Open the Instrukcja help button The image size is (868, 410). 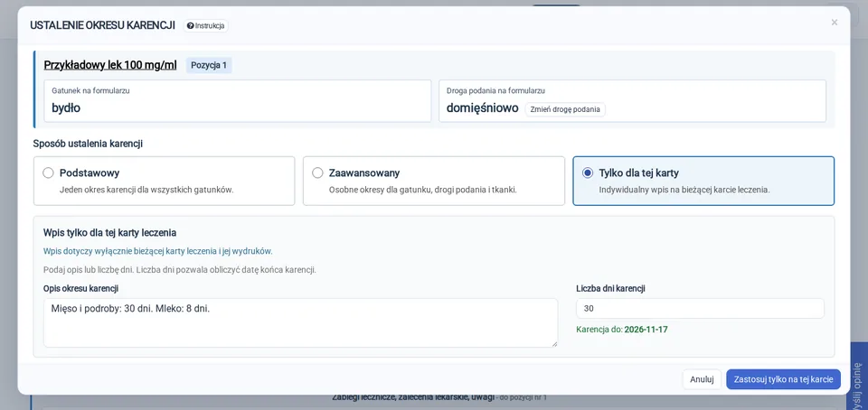[x=206, y=25]
